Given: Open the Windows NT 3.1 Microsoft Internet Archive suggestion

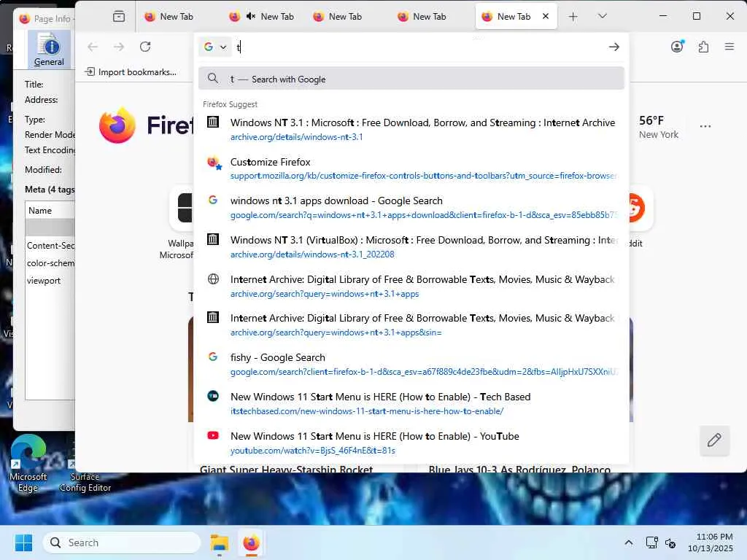Looking at the screenshot, I should [x=411, y=130].
